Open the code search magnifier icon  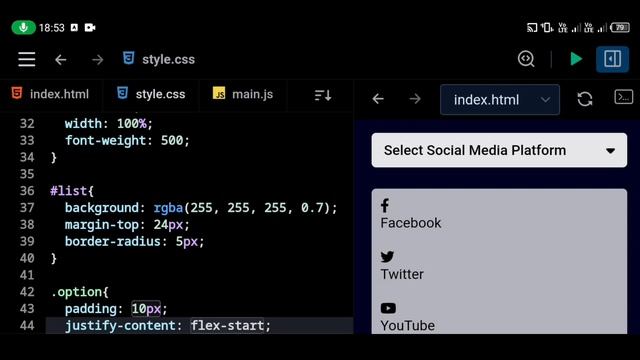tap(526, 59)
